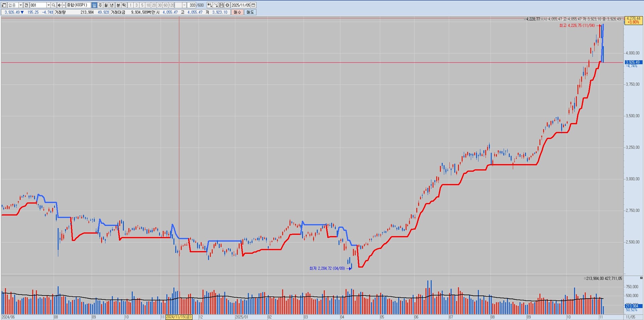Click the 매도 sell button
644x320 pixels.
(x=250, y=12)
